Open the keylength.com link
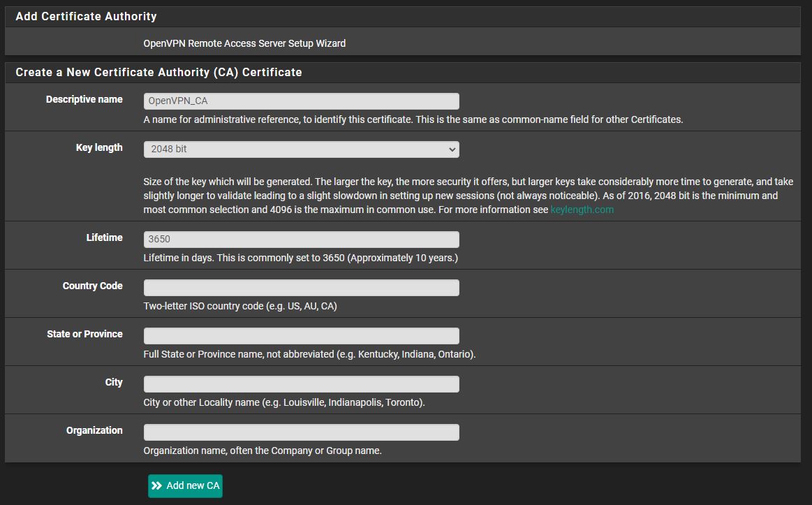The height and width of the screenshot is (505, 812). 582,210
